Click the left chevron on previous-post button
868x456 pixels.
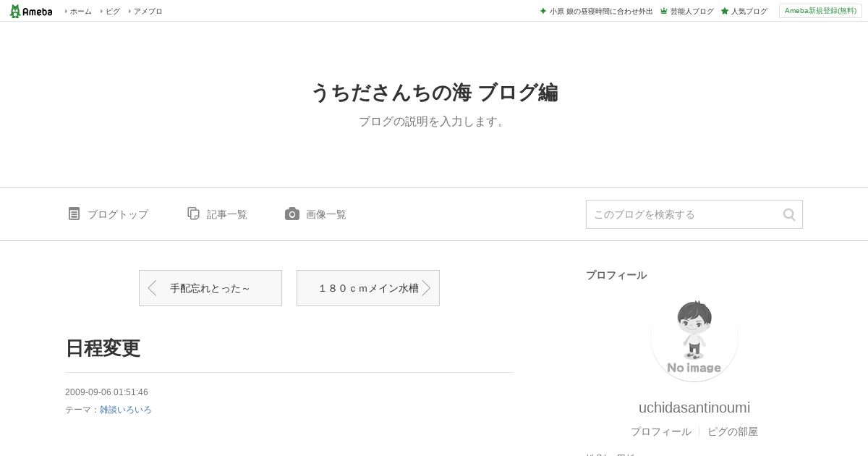tap(152, 288)
